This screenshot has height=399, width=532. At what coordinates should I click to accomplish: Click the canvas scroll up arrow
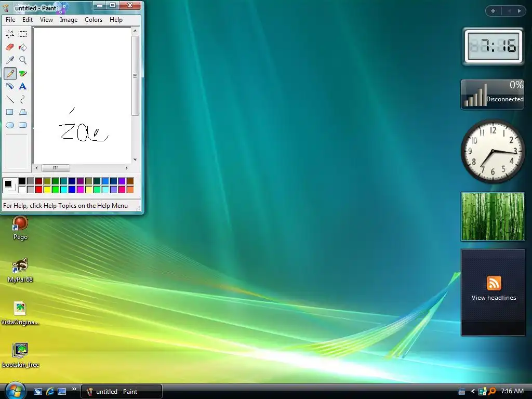[x=135, y=31]
